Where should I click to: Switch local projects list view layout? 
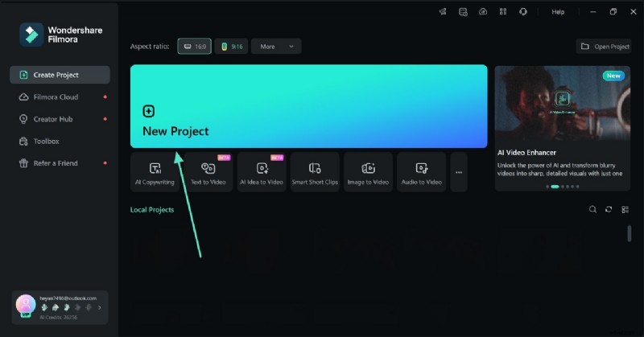click(625, 209)
